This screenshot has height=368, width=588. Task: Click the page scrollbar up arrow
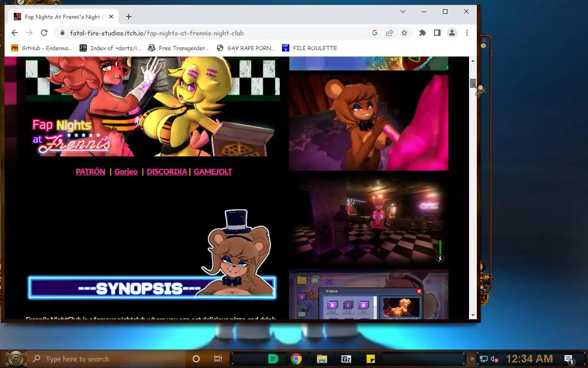(473, 61)
